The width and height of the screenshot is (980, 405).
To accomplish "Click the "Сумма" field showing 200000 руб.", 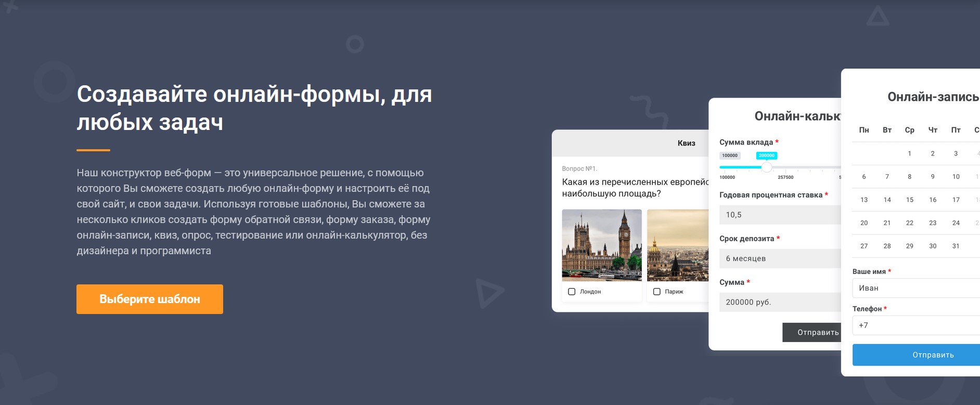I will (779, 302).
